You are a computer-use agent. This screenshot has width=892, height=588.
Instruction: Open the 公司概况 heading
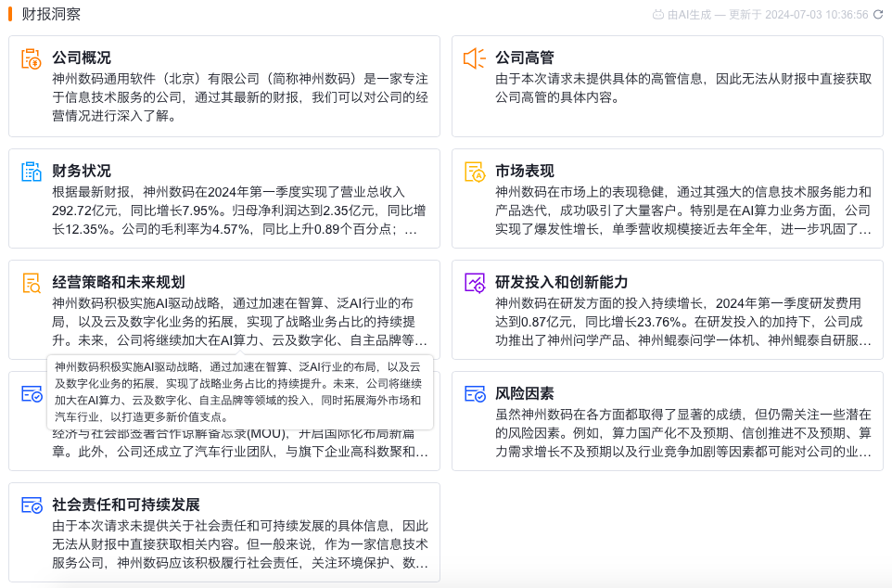pos(82,58)
